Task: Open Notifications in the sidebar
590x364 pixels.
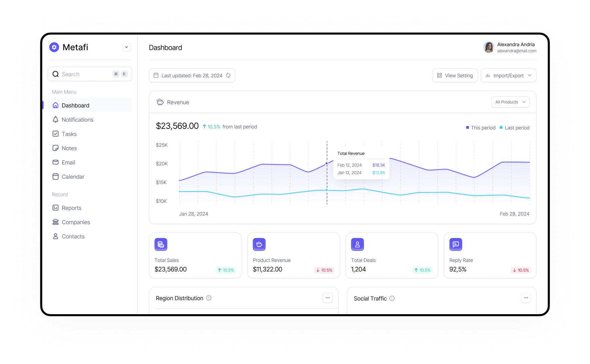Action: coord(77,120)
